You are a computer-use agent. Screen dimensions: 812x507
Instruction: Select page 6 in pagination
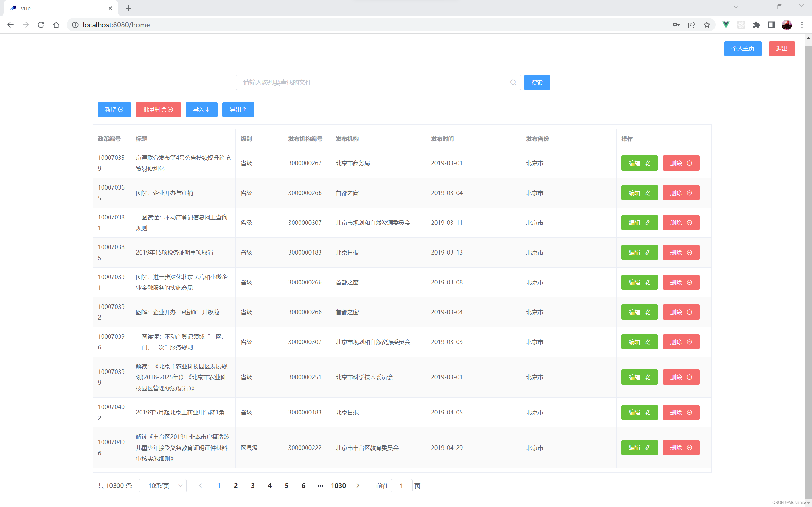(x=303, y=485)
